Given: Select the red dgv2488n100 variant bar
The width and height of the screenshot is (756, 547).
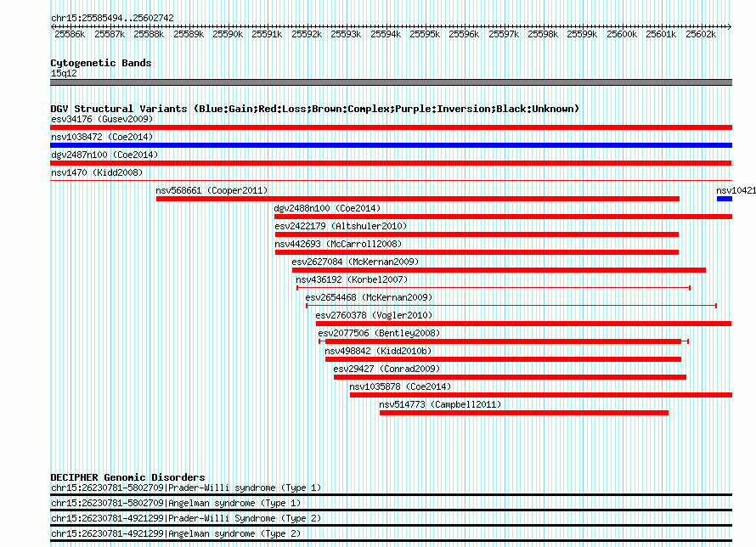Looking at the screenshot, I should coord(504,217).
